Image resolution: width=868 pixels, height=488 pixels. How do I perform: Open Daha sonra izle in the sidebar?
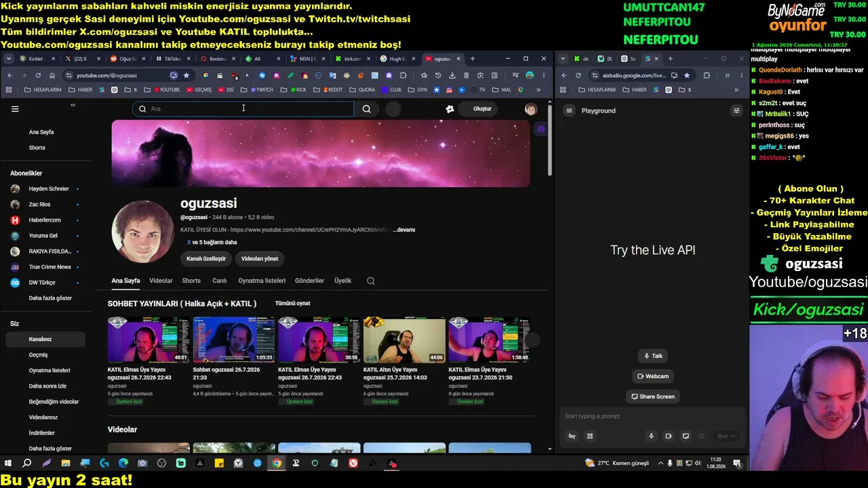click(x=47, y=386)
